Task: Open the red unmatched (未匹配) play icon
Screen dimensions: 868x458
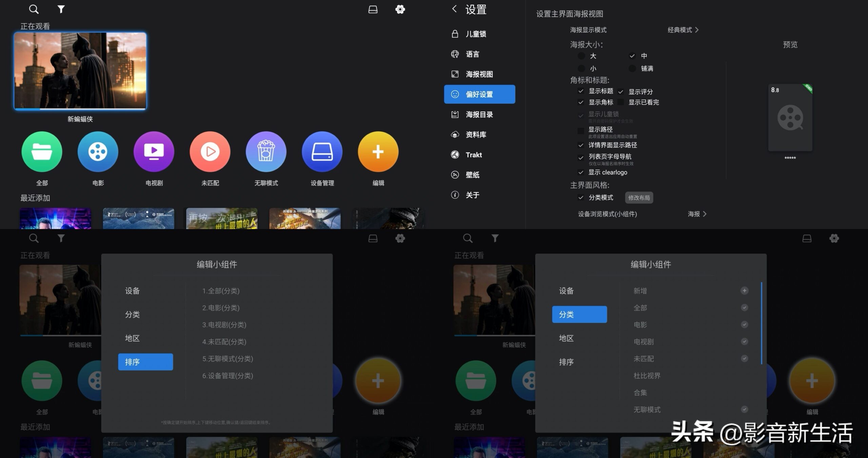Action: (x=210, y=152)
